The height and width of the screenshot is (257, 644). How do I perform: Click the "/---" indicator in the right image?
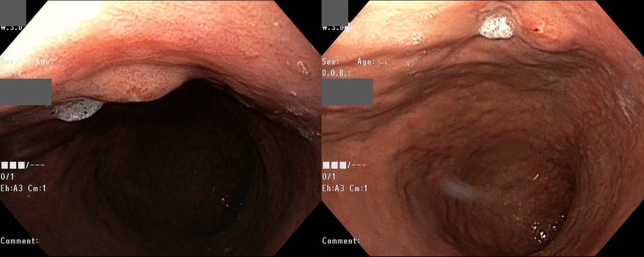coord(357,165)
